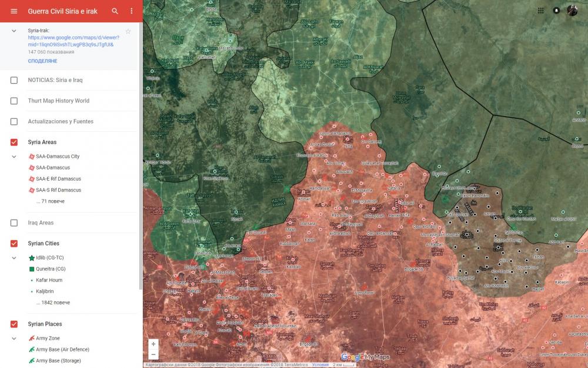This screenshot has width=588, height=368.
Task: Collapse the Syria Areas layer list
Action: (14, 157)
